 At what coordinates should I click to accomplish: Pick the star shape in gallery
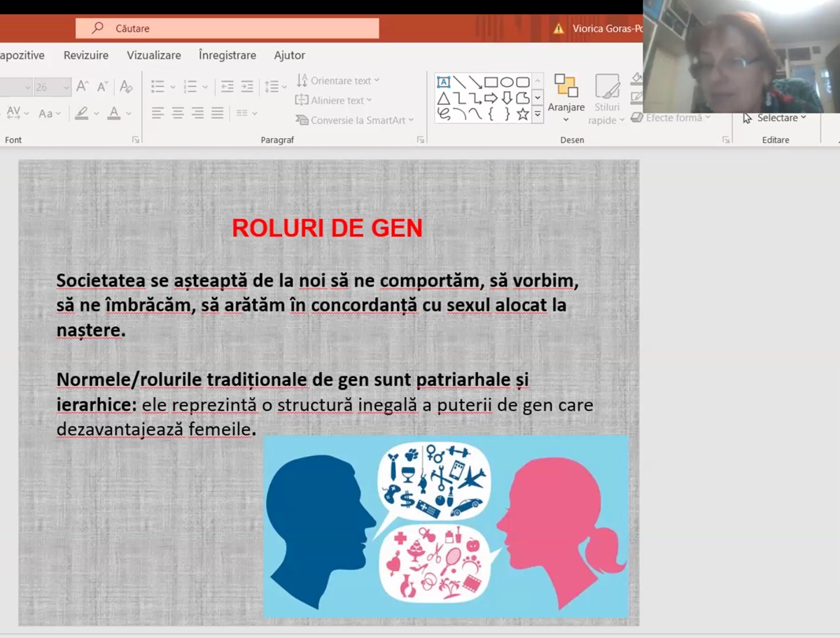(522, 114)
